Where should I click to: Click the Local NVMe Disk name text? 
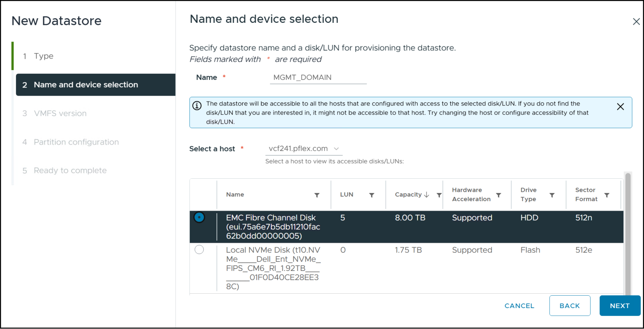click(x=273, y=268)
